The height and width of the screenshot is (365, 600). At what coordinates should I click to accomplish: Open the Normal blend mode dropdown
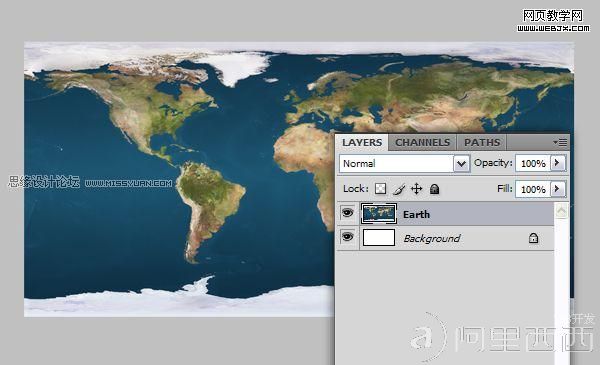pyautogui.click(x=404, y=164)
